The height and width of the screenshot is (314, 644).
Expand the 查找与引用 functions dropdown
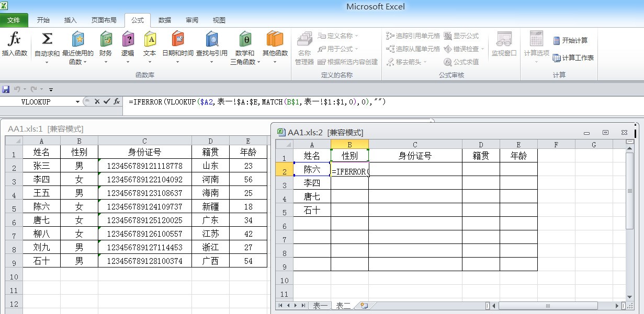[211, 62]
